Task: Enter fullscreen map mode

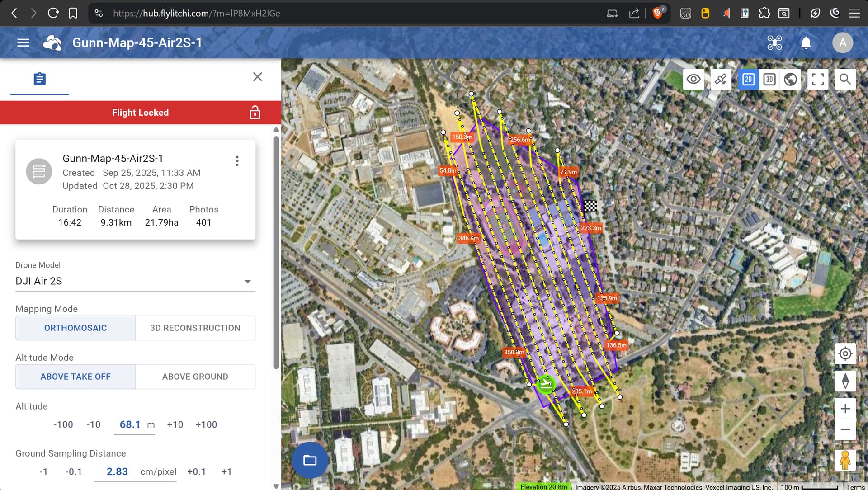Action: 818,80
